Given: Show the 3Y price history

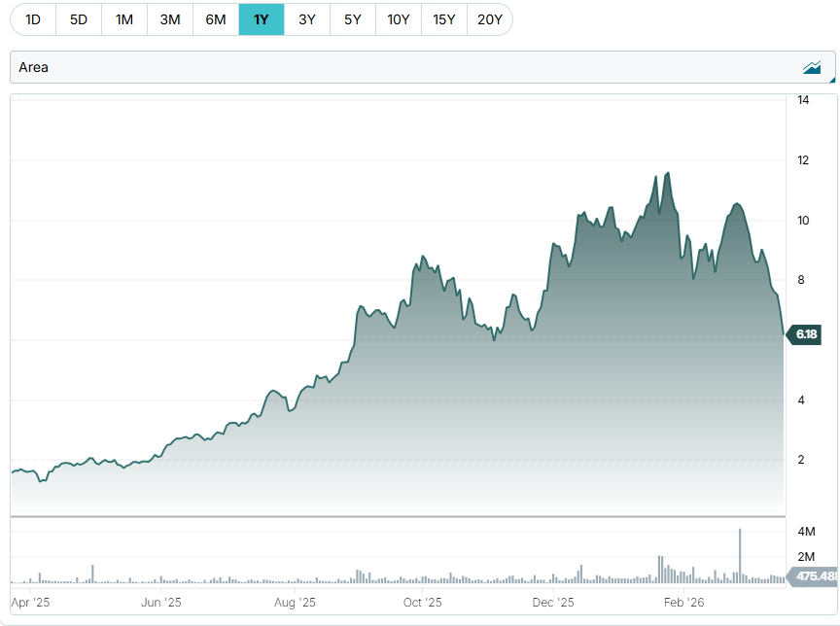Looking at the screenshot, I should (x=307, y=19).
